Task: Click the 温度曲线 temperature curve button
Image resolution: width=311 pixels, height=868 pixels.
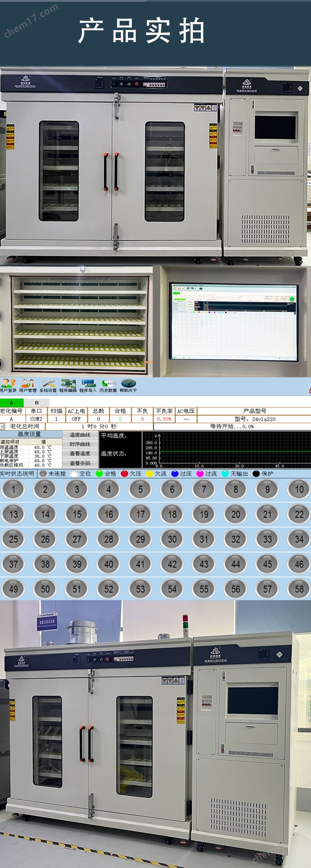Action: (x=80, y=435)
